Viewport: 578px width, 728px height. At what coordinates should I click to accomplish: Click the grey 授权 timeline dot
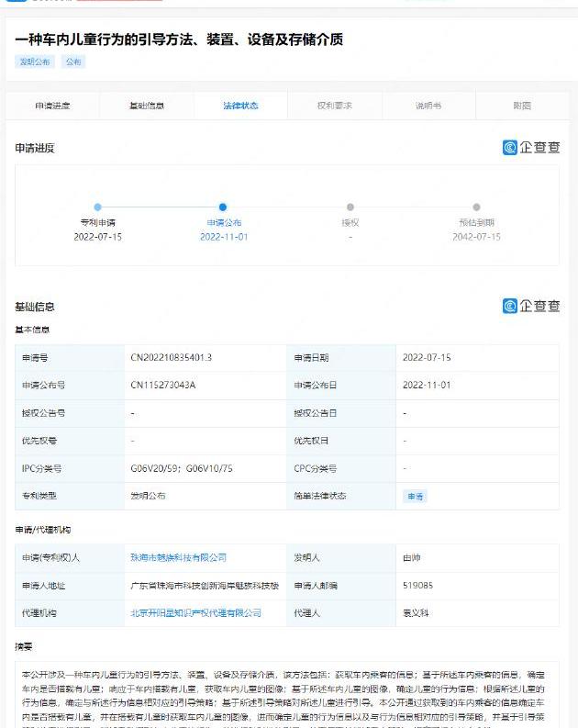(x=350, y=207)
